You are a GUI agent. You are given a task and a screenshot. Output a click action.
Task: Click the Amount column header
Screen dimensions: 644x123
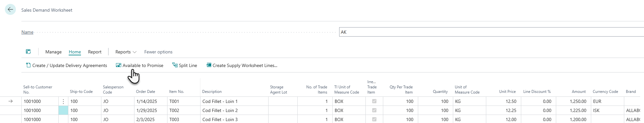(x=579, y=92)
